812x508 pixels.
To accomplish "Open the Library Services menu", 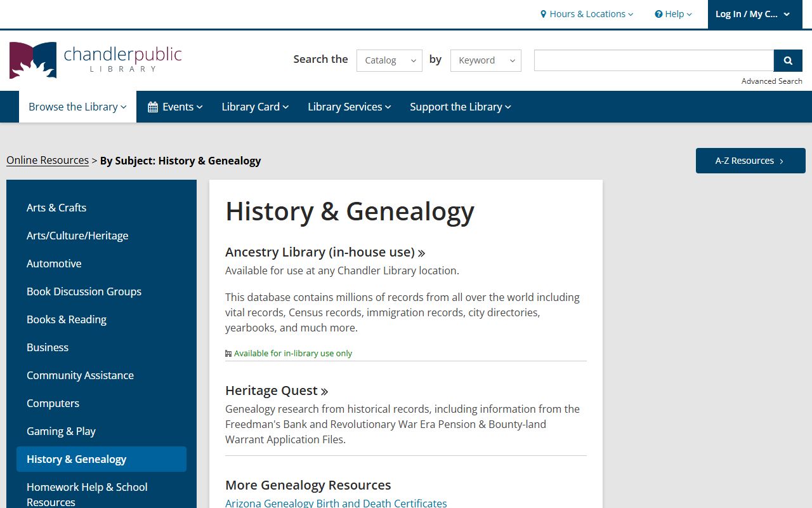I will pyautogui.click(x=350, y=107).
